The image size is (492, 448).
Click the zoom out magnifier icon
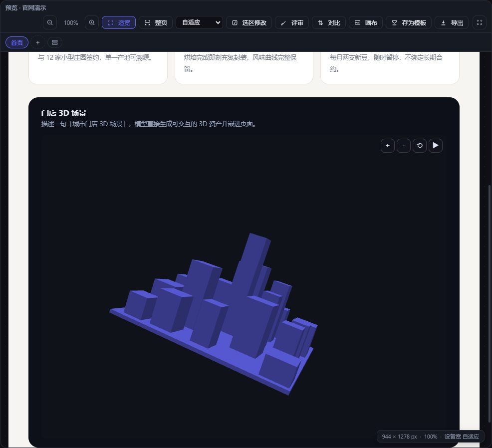(x=50, y=22)
